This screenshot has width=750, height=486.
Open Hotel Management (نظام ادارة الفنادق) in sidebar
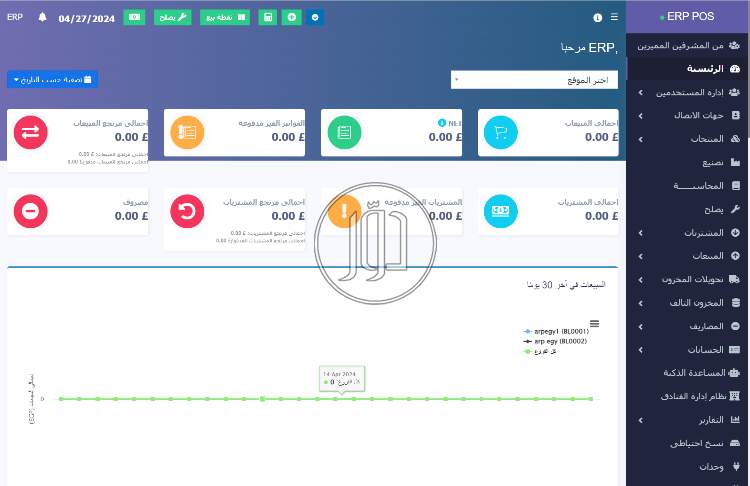point(688,396)
